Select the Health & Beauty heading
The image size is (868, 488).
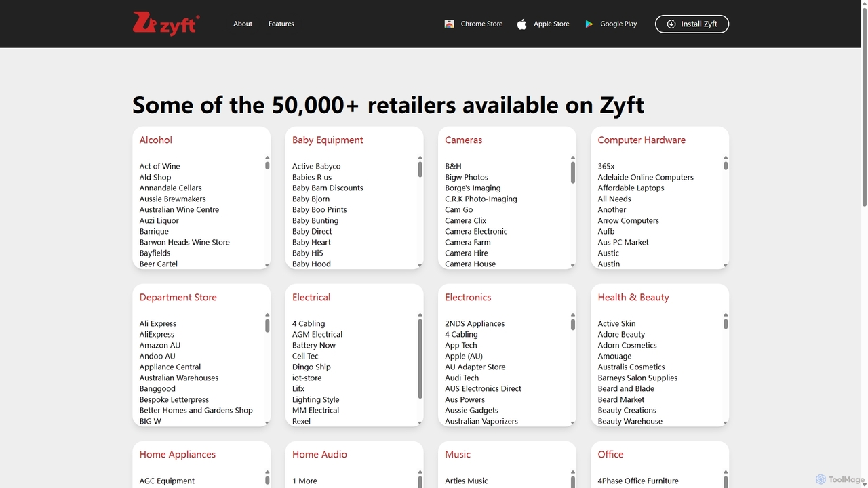[x=633, y=297]
